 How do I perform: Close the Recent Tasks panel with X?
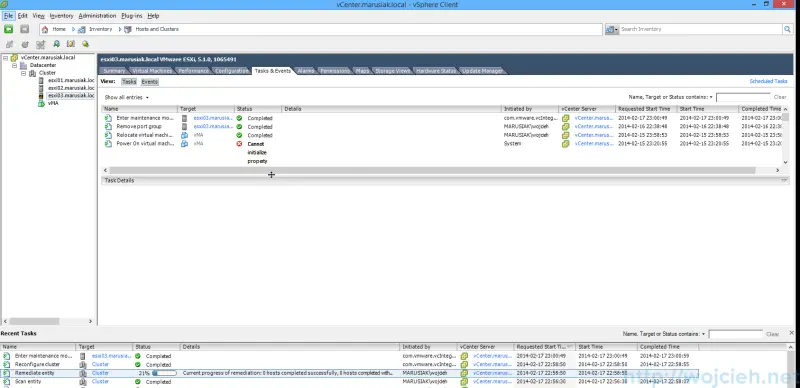coord(792,333)
